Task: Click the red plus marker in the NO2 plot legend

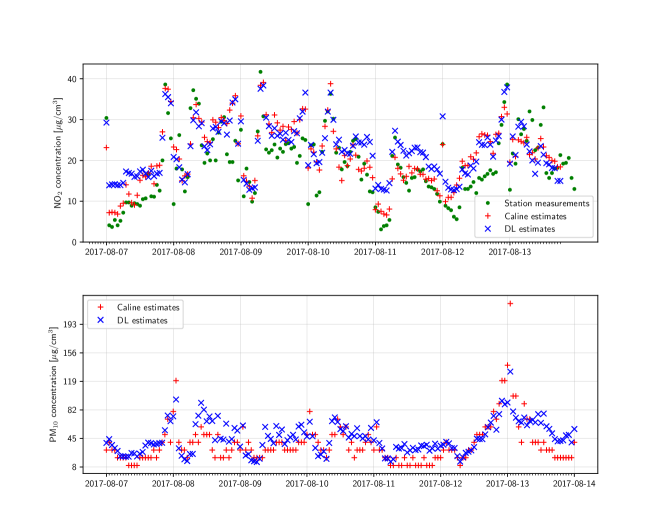Action: (488, 216)
